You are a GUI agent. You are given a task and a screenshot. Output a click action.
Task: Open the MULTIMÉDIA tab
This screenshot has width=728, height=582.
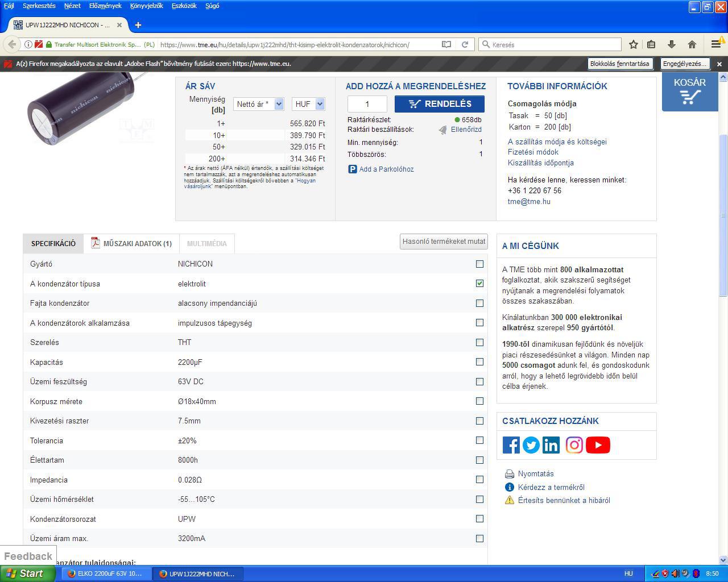click(207, 244)
